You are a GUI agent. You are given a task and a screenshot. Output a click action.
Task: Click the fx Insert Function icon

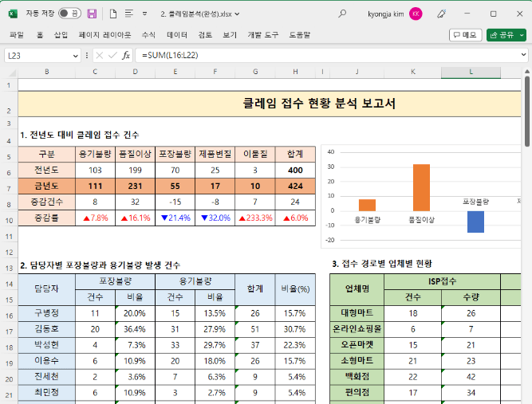coord(126,55)
